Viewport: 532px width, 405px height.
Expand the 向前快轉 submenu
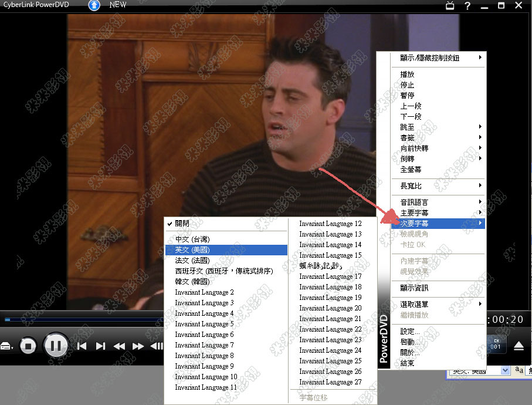click(x=438, y=148)
